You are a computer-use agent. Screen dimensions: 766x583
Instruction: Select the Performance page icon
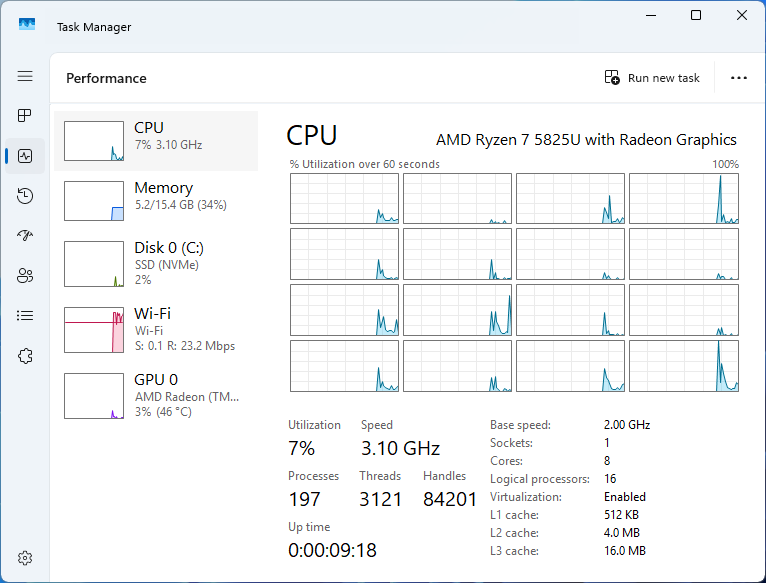coord(25,156)
